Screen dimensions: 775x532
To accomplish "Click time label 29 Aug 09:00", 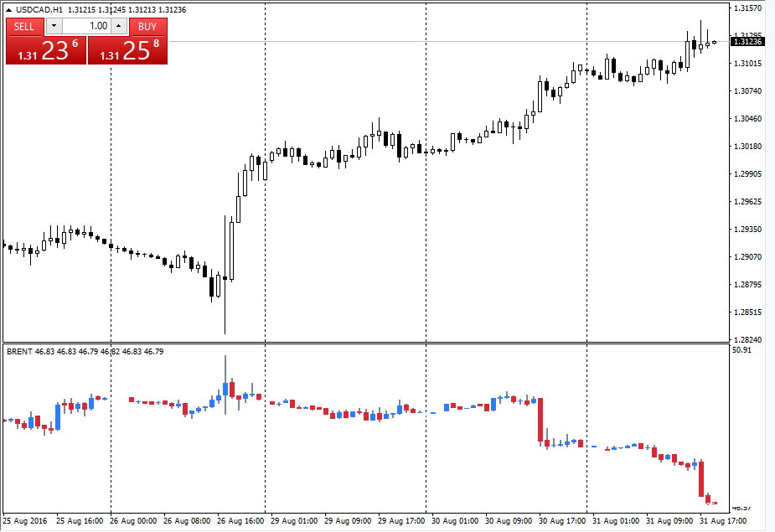I will pyautogui.click(x=348, y=521).
